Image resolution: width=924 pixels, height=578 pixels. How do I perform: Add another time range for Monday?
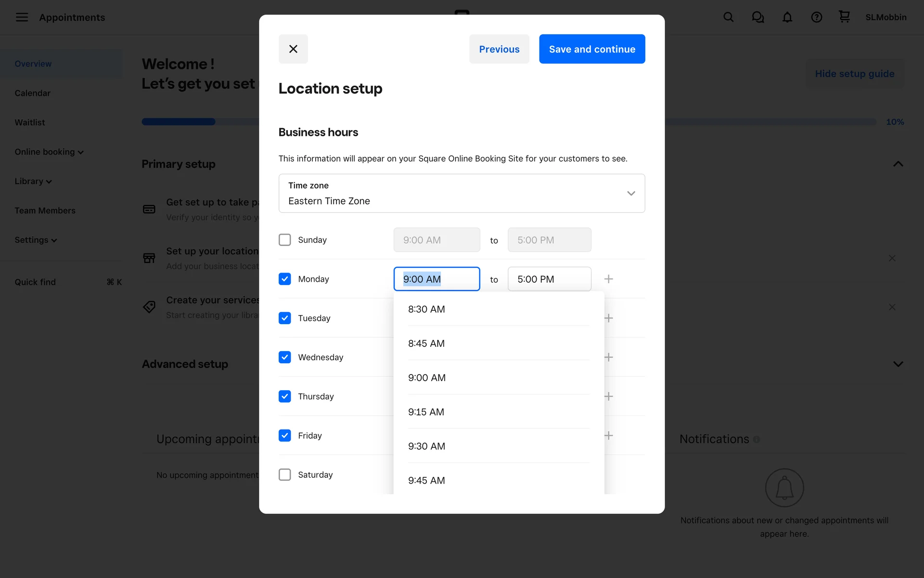tap(608, 279)
